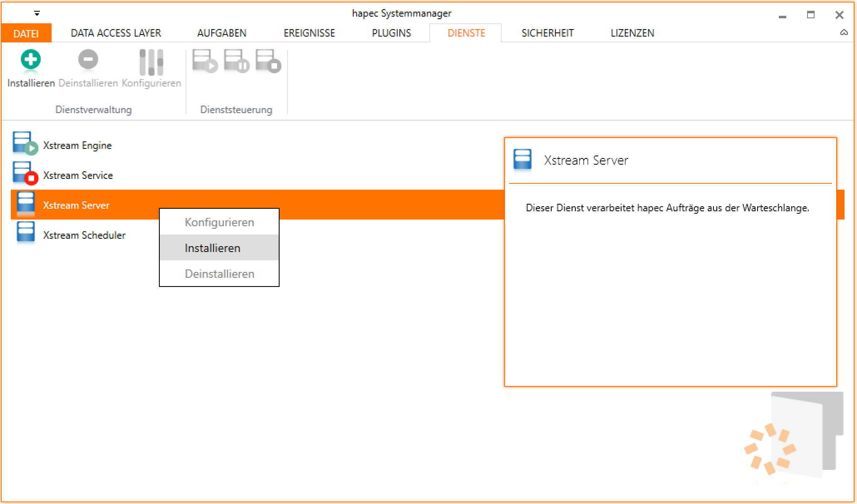Choose Installieren from the context menu
Image resolution: width=857 pixels, height=504 pixels.
(x=213, y=248)
